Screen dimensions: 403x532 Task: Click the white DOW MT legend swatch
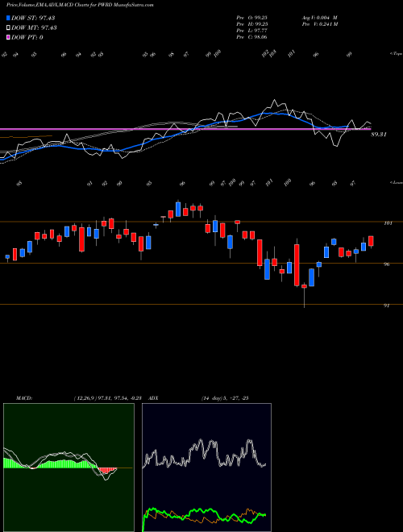(8, 28)
